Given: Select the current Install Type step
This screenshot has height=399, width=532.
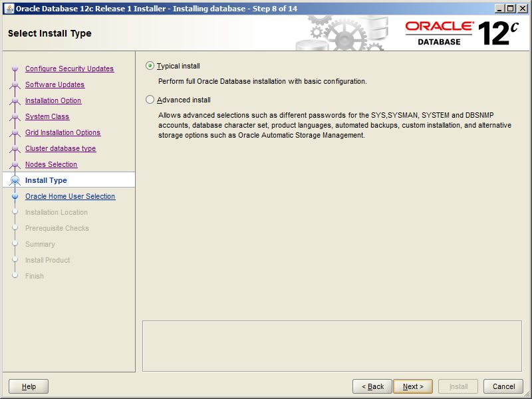Looking at the screenshot, I should click(x=46, y=180).
